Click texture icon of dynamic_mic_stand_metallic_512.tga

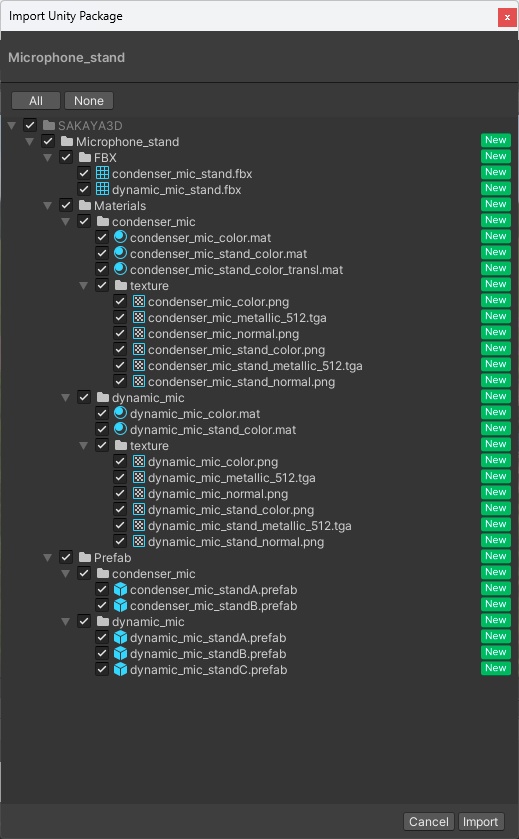point(139,525)
